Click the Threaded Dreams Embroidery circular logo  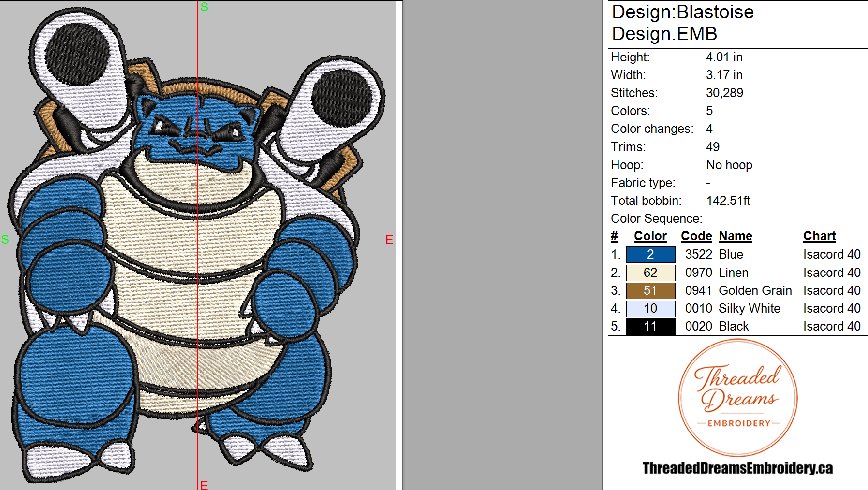738,398
